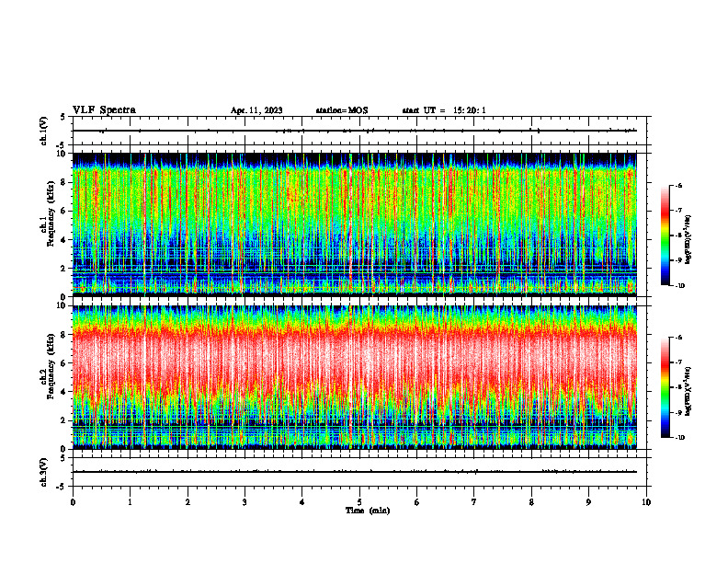Click time axis tick label "0"
Screen dimensions: 728x563
[x=73, y=502]
